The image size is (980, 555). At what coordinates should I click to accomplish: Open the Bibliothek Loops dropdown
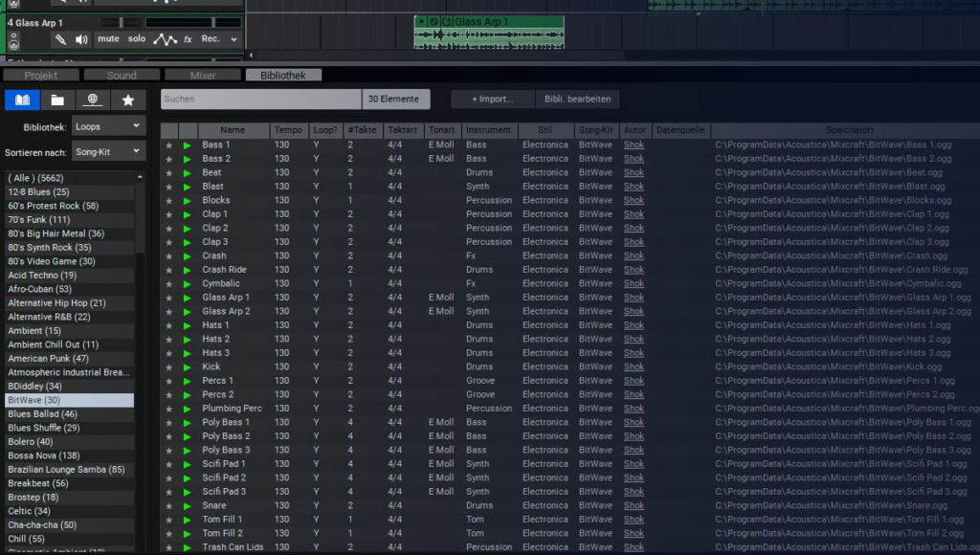[107, 125]
